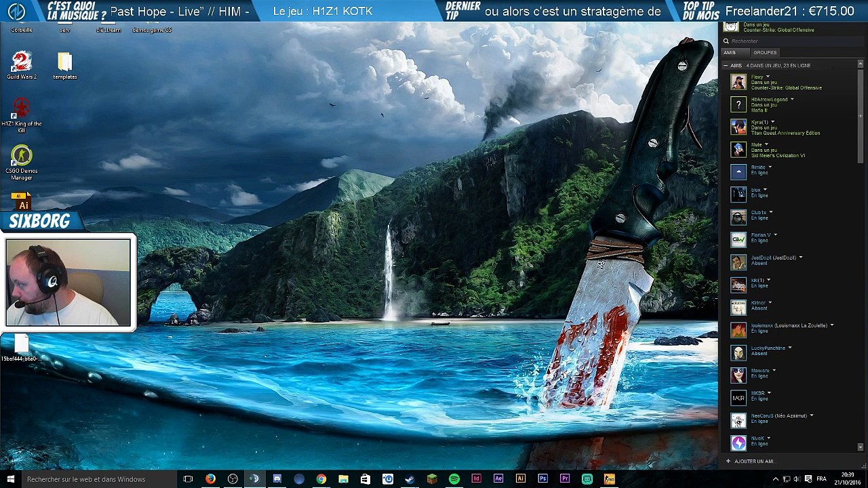Open dropdown next to friend Kyra
Viewport: 868px width, 488px height.
(772, 122)
